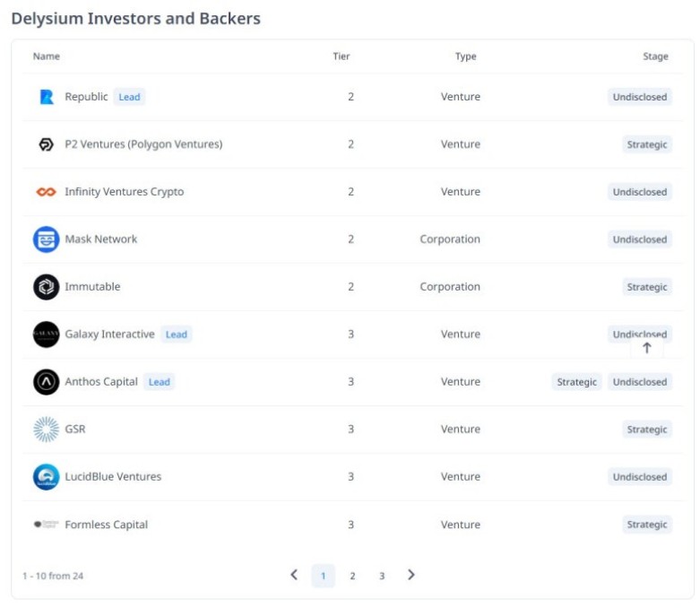Click the P2 Ventures logo icon
Image resolution: width=700 pixels, height=608 pixels.
(47, 144)
